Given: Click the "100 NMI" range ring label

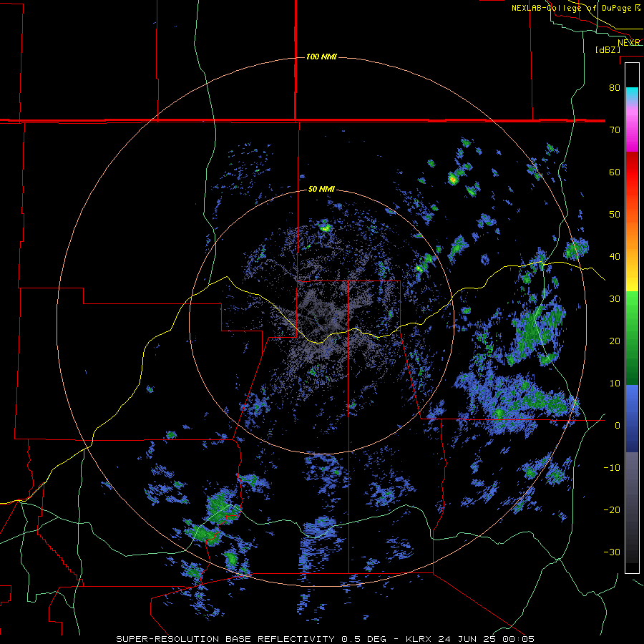Looking at the screenshot, I should coord(321,57).
